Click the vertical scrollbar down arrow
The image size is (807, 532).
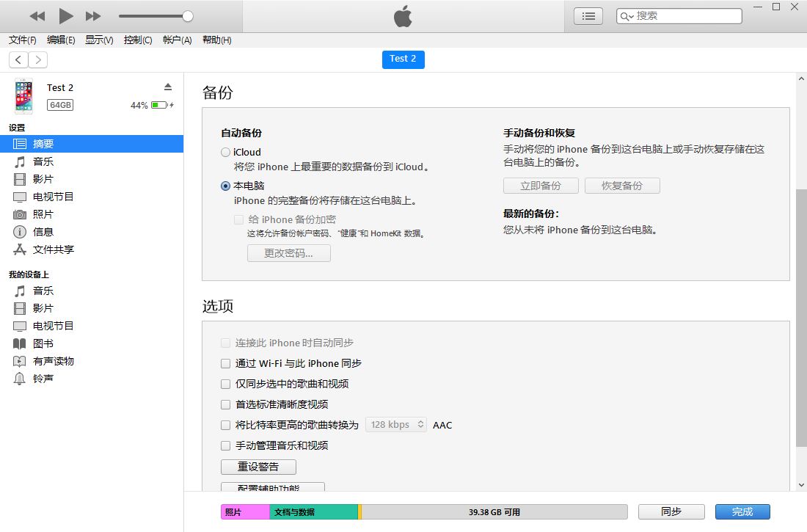click(801, 485)
